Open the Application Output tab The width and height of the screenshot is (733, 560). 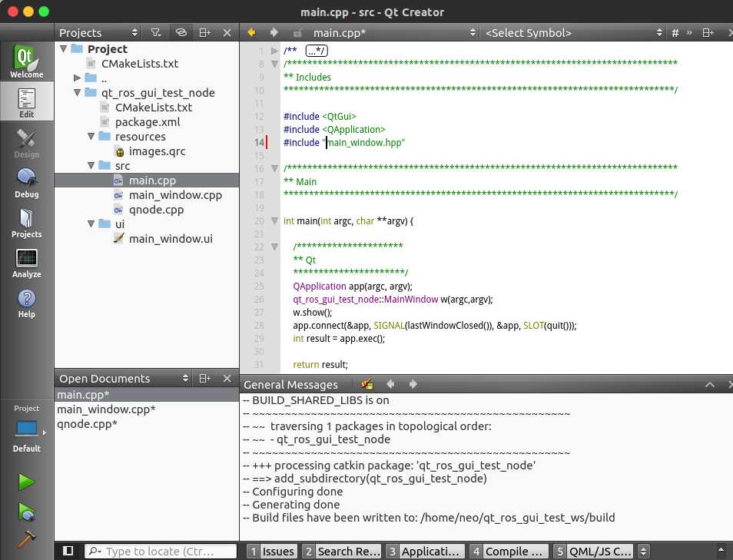pos(425,551)
